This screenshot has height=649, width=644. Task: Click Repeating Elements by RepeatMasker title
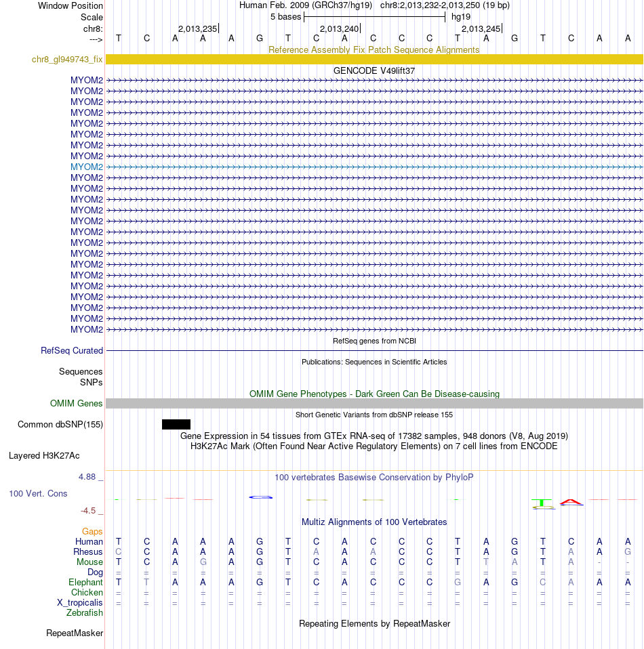(374, 624)
